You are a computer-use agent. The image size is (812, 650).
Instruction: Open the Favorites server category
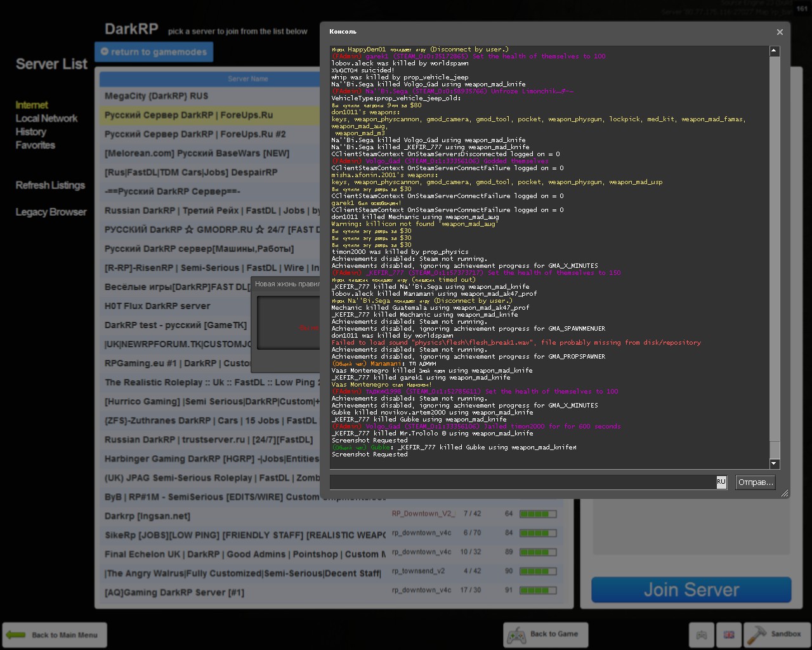coord(36,145)
